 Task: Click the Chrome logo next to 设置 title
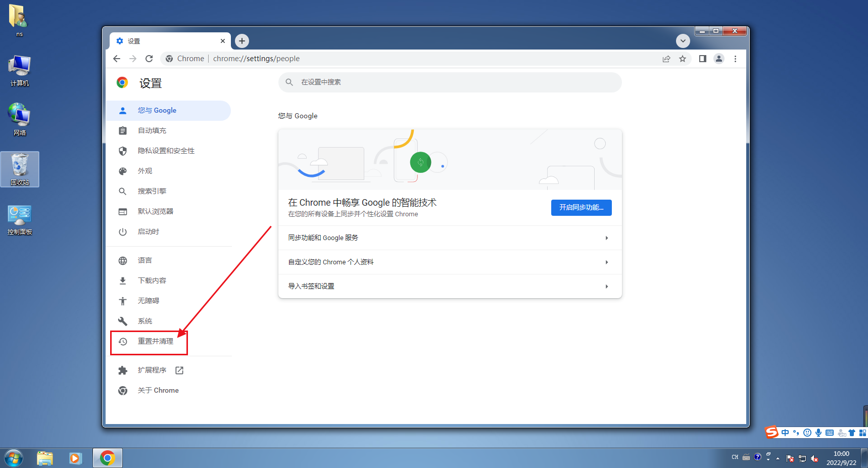pos(122,82)
